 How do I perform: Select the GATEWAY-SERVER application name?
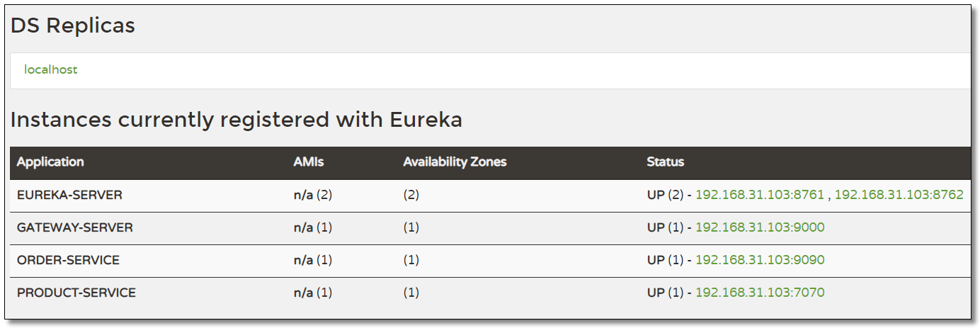tap(74, 227)
